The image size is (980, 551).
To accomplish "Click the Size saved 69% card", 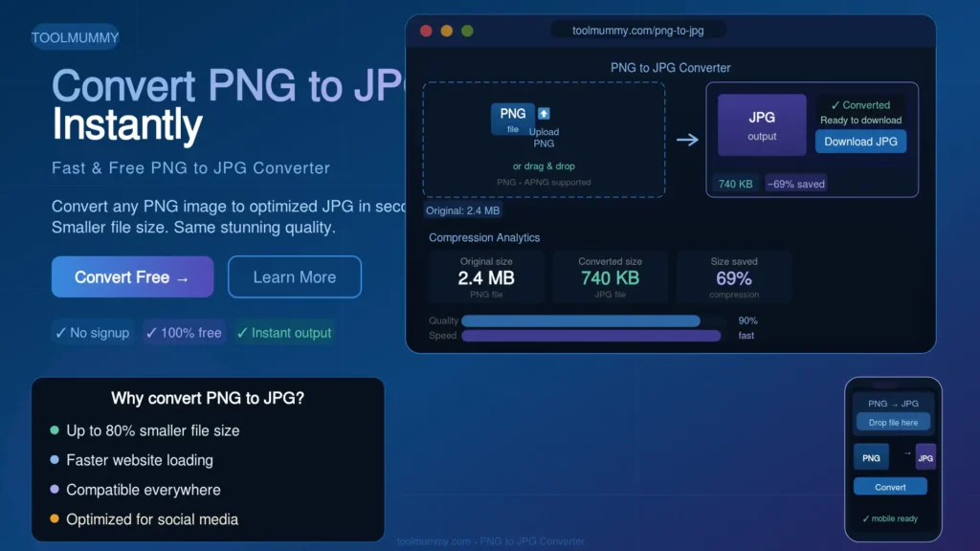I will 734,277.
